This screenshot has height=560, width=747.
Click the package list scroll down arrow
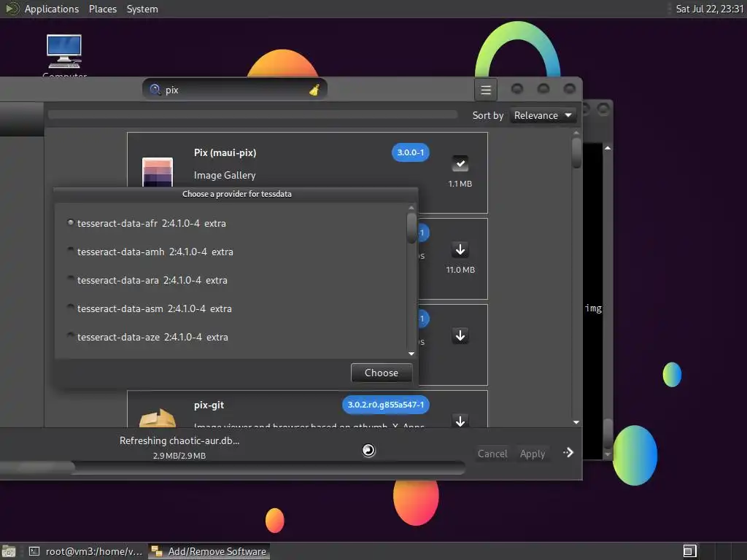(576, 422)
